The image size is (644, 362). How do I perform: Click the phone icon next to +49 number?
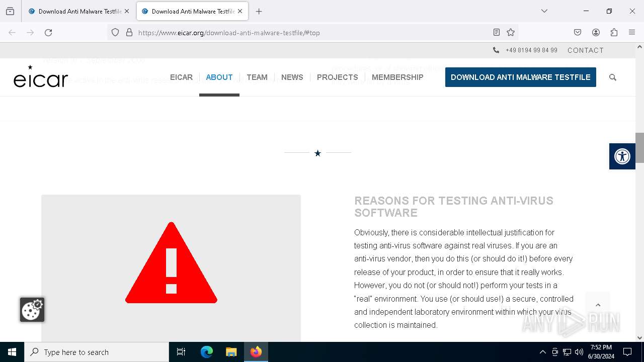(x=496, y=50)
